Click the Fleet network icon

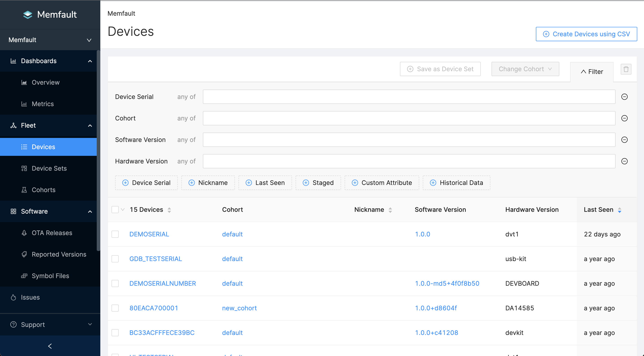[13, 126]
